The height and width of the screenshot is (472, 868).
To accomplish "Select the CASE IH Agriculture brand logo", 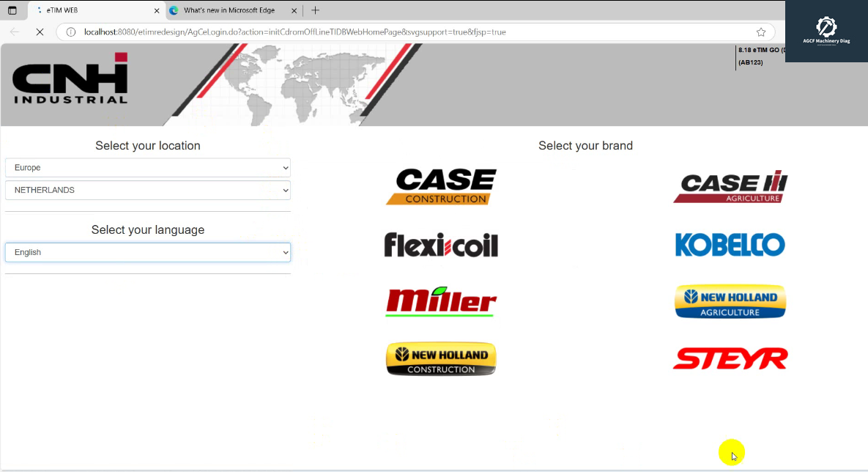I will (730, 185).
